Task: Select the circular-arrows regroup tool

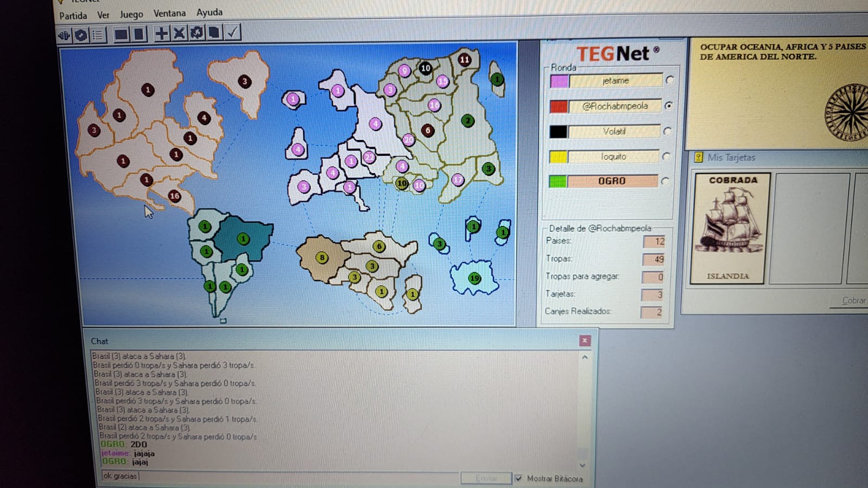Action: (x=197, y=33)
